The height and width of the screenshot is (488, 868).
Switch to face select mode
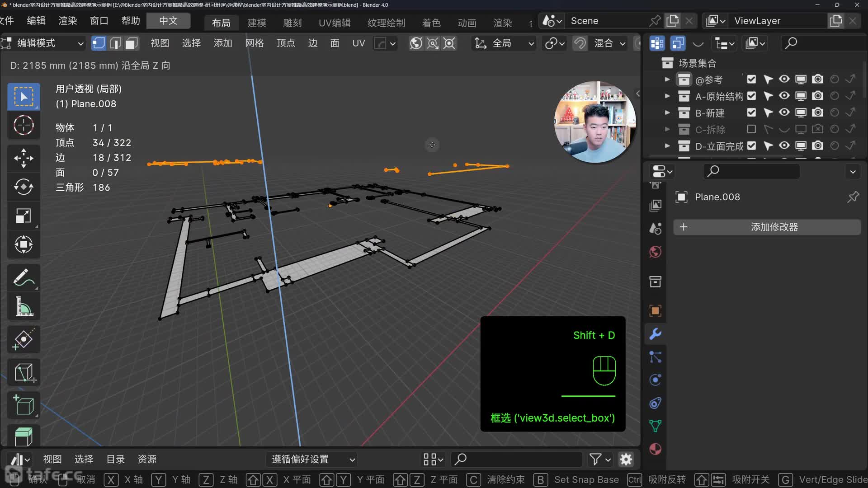(132, 43)
